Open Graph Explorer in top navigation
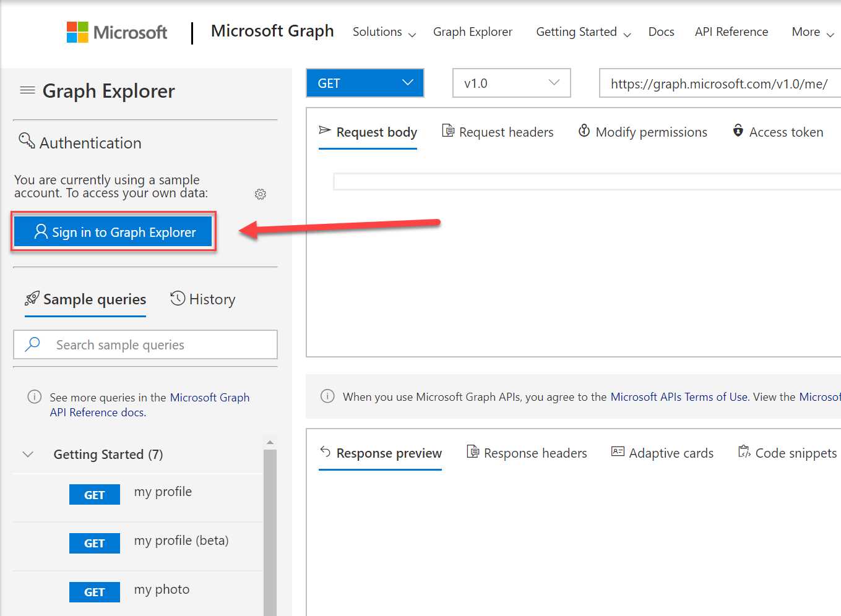 click(473, 32)
